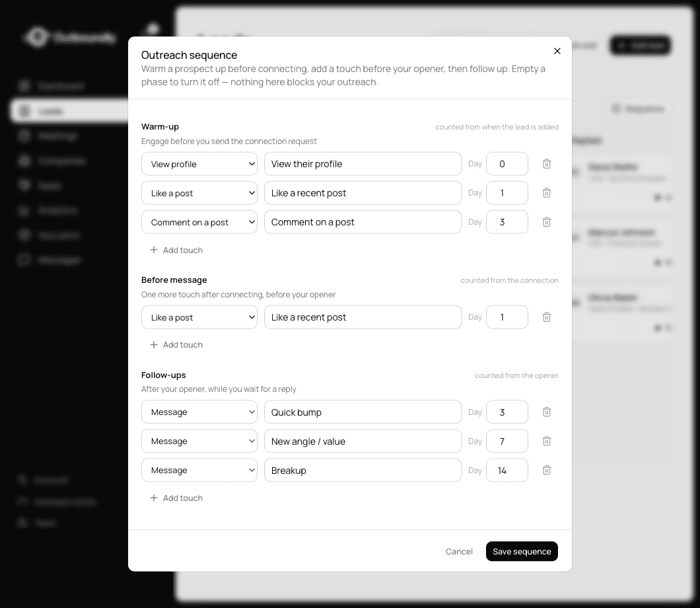Edit the Quick bump label field
The width and height of the screenshot is (700, 608).
(363, 412)
